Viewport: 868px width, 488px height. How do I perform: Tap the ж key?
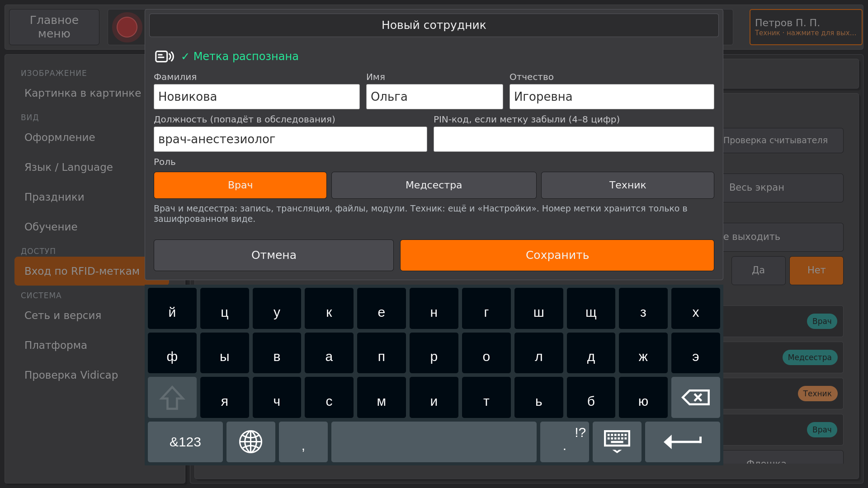coord(643,353)
